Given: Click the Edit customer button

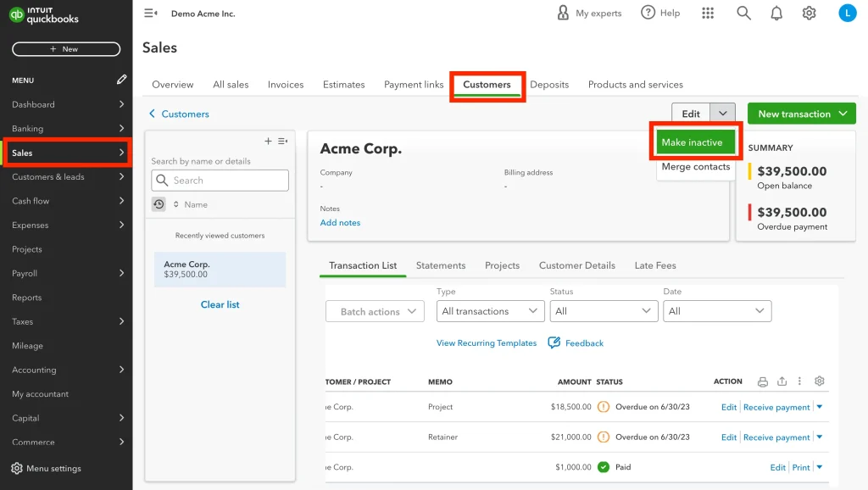Looking at the screenshot, I should tap(691, 114).
